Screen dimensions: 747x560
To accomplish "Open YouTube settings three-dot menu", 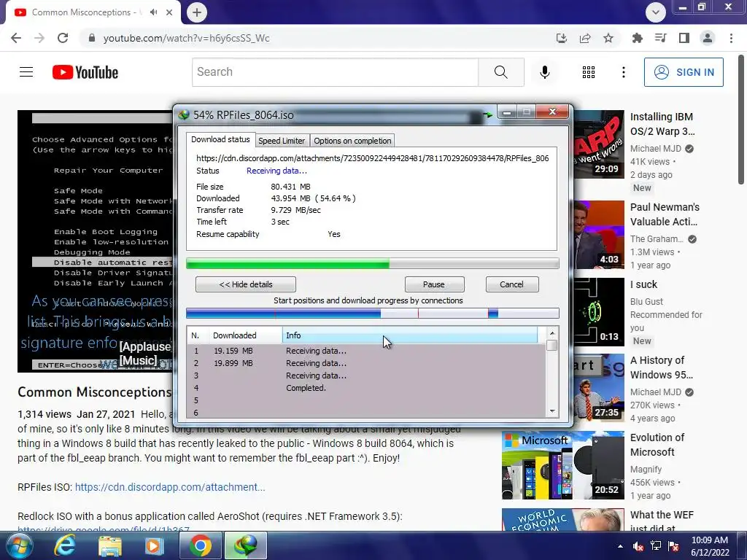I will 624,72.
